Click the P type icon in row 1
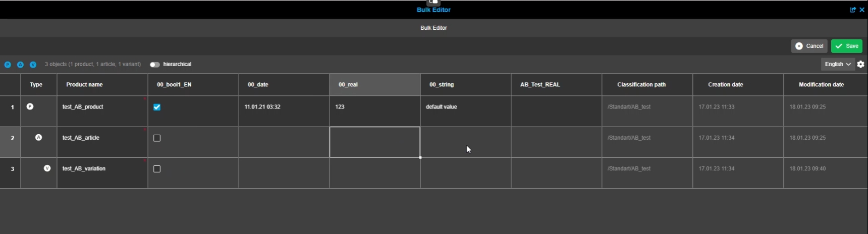868x234 pixels. point(30,106)
